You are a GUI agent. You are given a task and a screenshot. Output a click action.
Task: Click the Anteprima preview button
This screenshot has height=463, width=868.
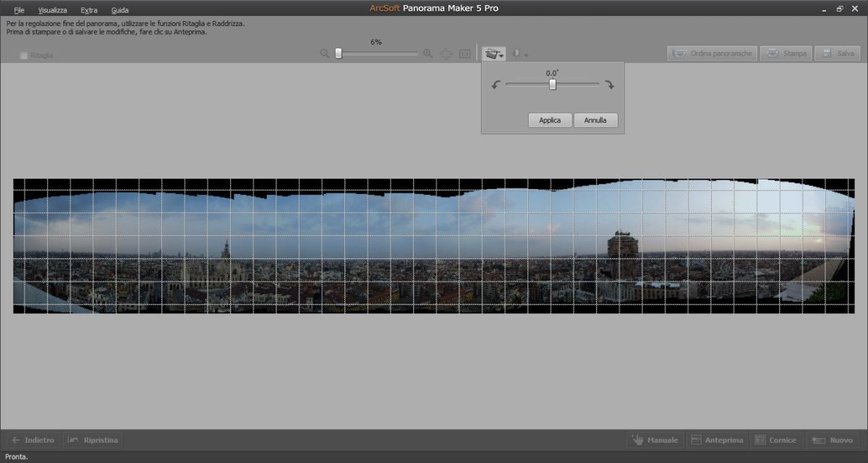coord(716,440)
